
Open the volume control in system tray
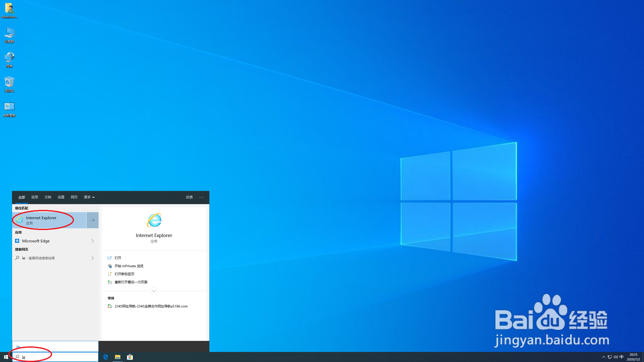click(x=616, y=357)
